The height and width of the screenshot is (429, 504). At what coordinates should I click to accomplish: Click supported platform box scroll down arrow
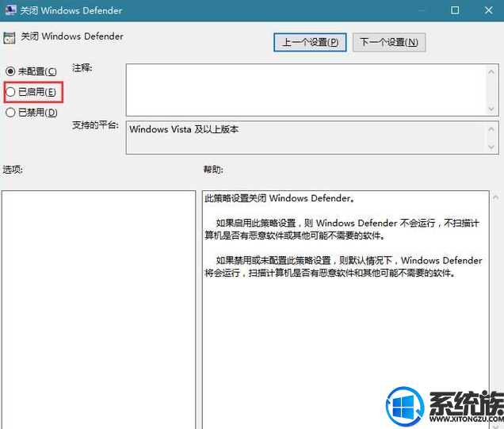[x=491, y=147]
